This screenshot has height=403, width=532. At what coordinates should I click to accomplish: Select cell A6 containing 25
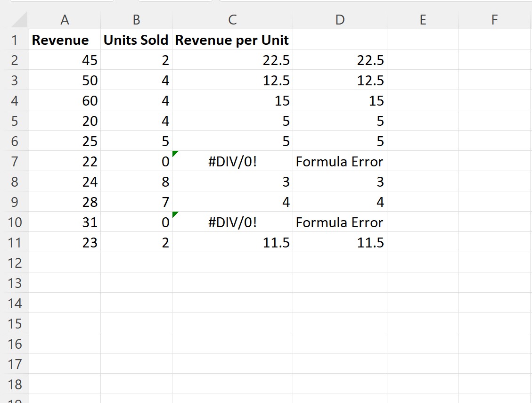click(65, 141)
